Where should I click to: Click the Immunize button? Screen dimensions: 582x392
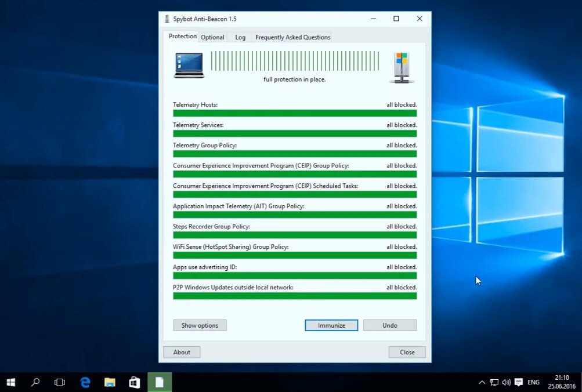(331, 325)
